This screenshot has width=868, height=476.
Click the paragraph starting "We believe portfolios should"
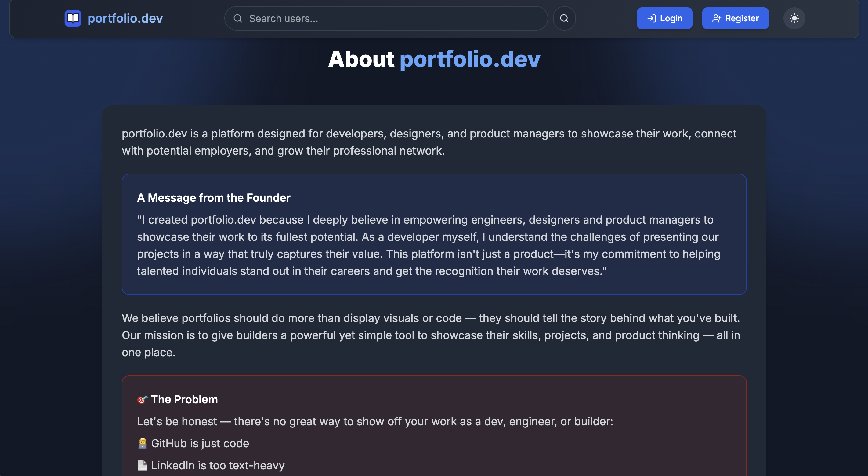431,335
